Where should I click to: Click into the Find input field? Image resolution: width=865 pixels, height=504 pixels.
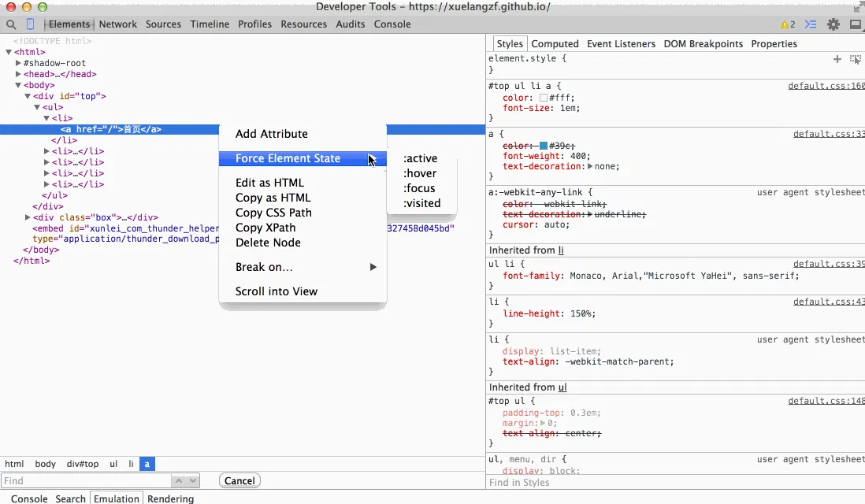85,480
